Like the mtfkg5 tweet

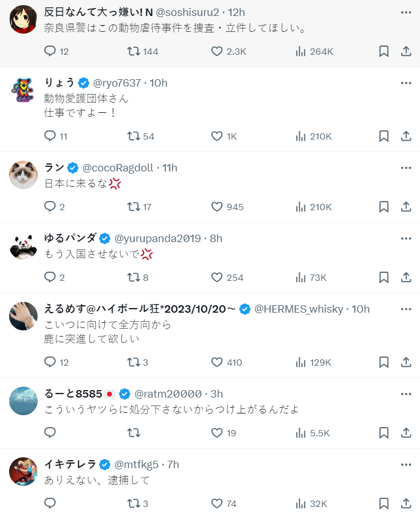(217, 503)
